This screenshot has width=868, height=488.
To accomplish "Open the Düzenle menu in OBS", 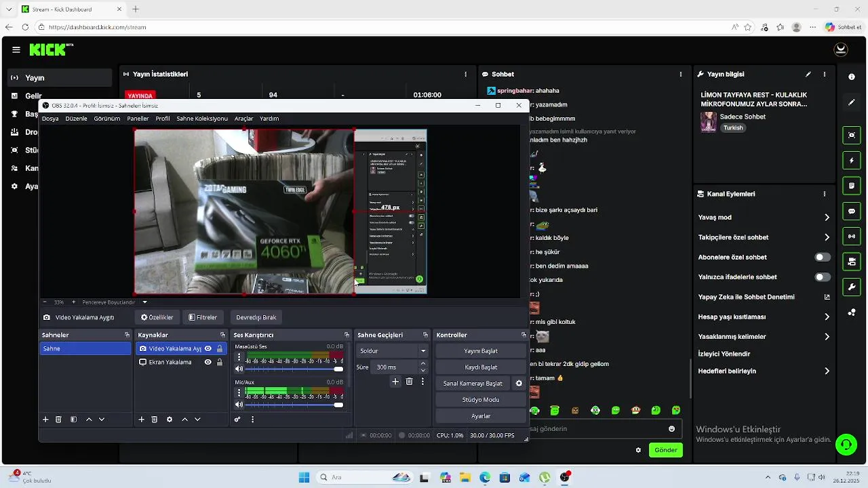I will pos(76,119).
